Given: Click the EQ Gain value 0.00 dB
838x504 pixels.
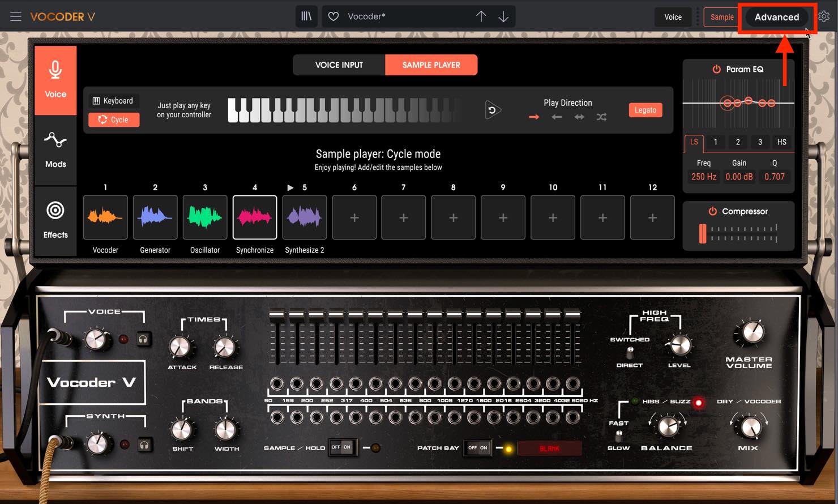Looking at the screenshot, I should tap(739, 177).
